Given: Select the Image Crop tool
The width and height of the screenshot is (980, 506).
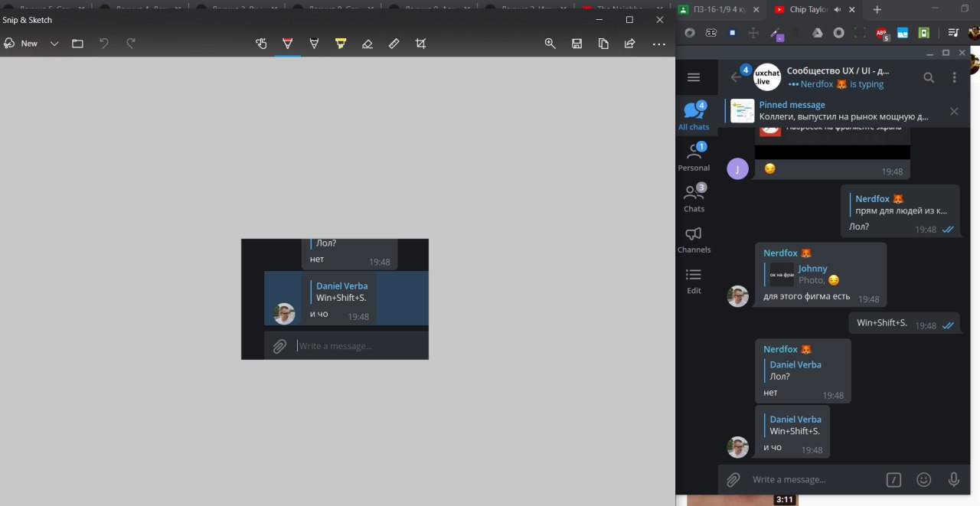Looking at the screenshot, I should (420, 44).
